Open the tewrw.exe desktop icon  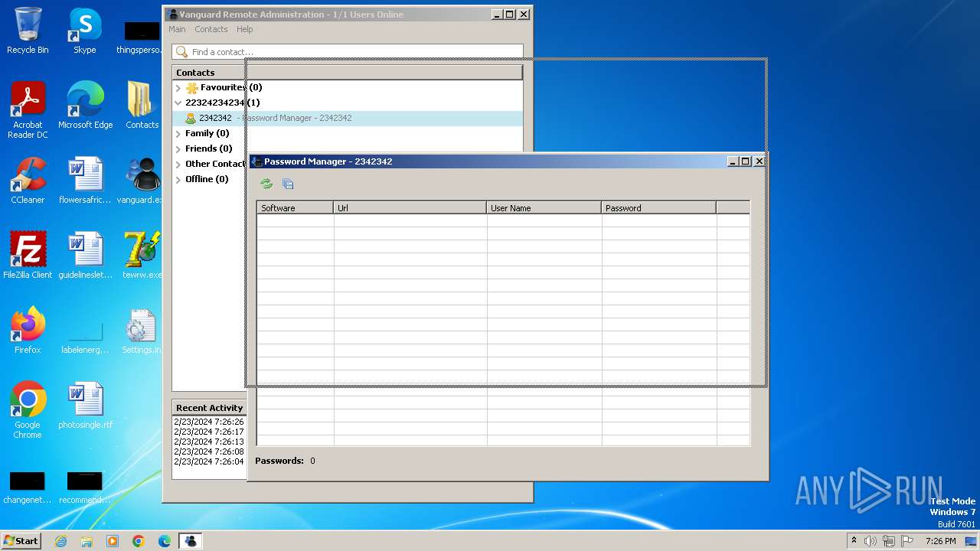click(x=142, y=256)
